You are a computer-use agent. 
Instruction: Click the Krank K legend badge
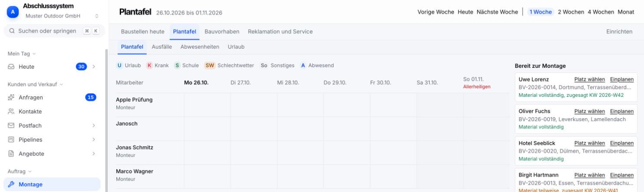149,65
